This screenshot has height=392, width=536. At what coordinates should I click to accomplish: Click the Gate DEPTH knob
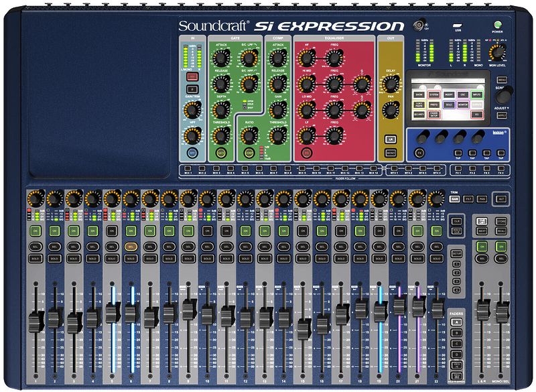221,110
